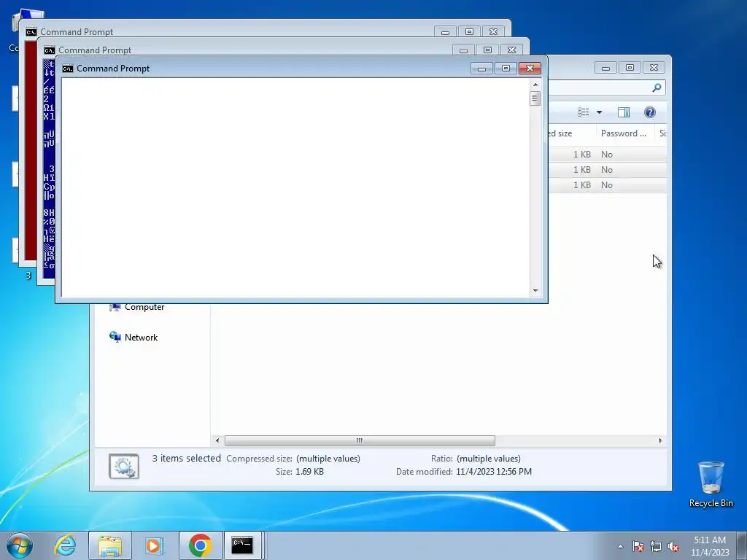Screen dimensions: 747x560
Task: Minimize the Explorer window
Action: (x=605, y=68)
